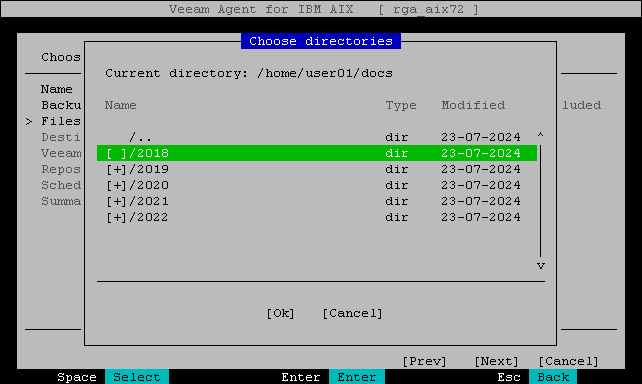This screenshot has height=384, width=642.
Task: Click the /2019 directory name
Action: pyautogui.click(x=149, y=169)
